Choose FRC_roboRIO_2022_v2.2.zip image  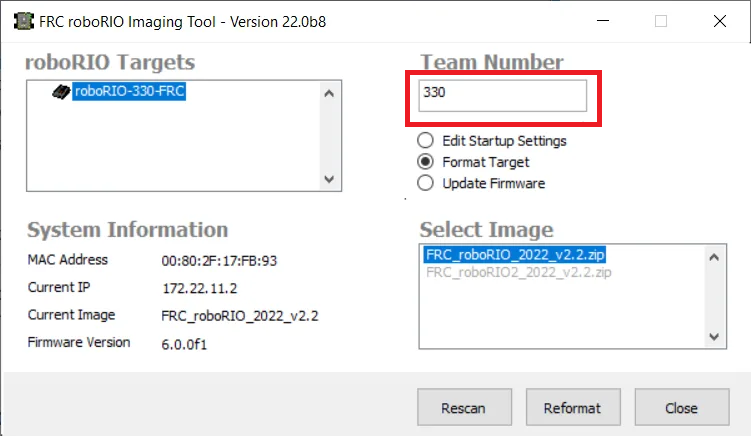[515, 254]
